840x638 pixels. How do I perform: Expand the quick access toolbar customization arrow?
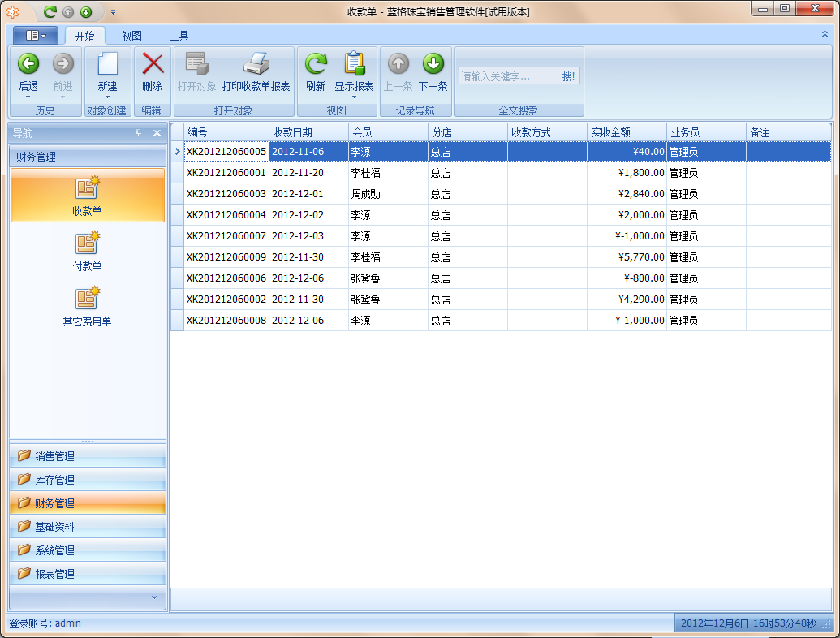coord(113,12)
